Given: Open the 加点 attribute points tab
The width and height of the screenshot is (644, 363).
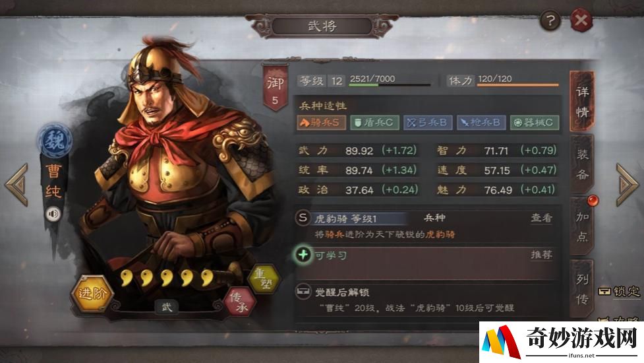Looking at the screenshot, I should pos(582,226).
